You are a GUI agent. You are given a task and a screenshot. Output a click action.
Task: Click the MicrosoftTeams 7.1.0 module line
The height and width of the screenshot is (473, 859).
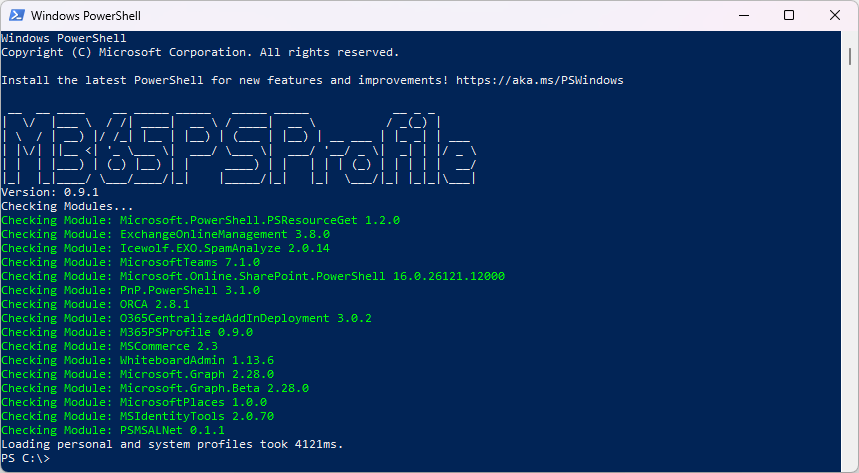[130, 263]
